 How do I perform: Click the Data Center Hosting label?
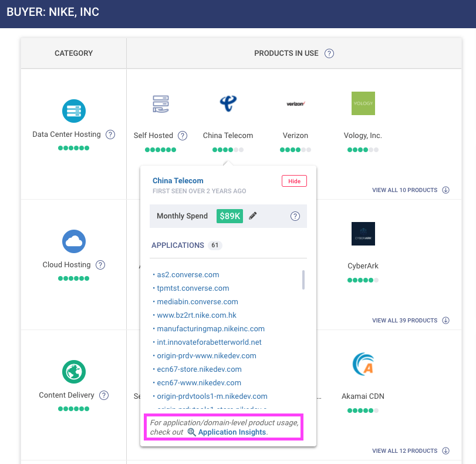click(x=66, y=135)
